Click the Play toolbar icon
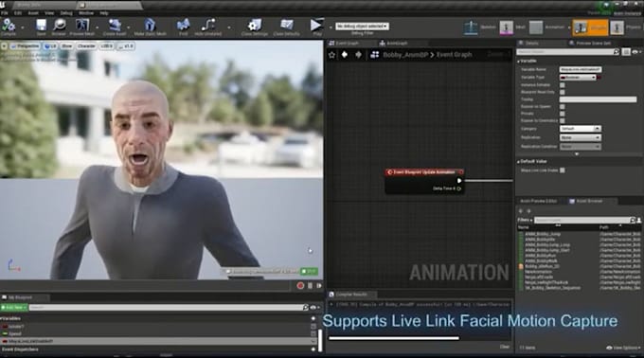Image resolution: width=644 pixels, height=358 pixels. click(316, 26)
